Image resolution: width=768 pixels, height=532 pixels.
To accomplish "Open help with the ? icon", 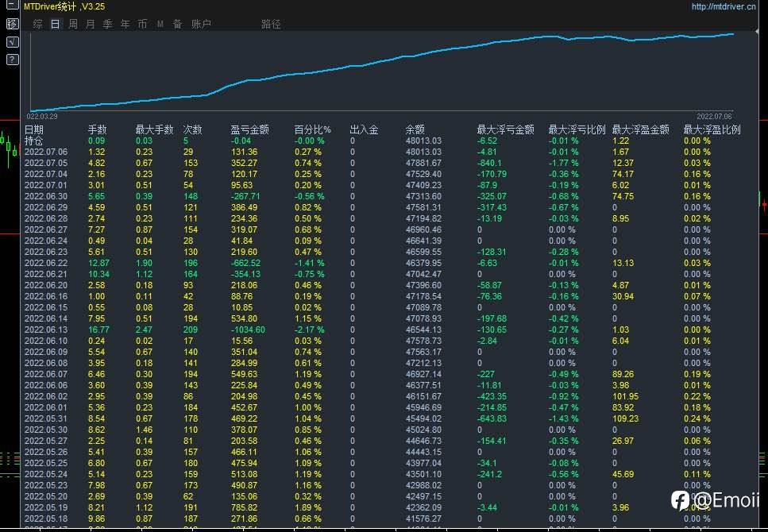I will (x=12, y=60).
